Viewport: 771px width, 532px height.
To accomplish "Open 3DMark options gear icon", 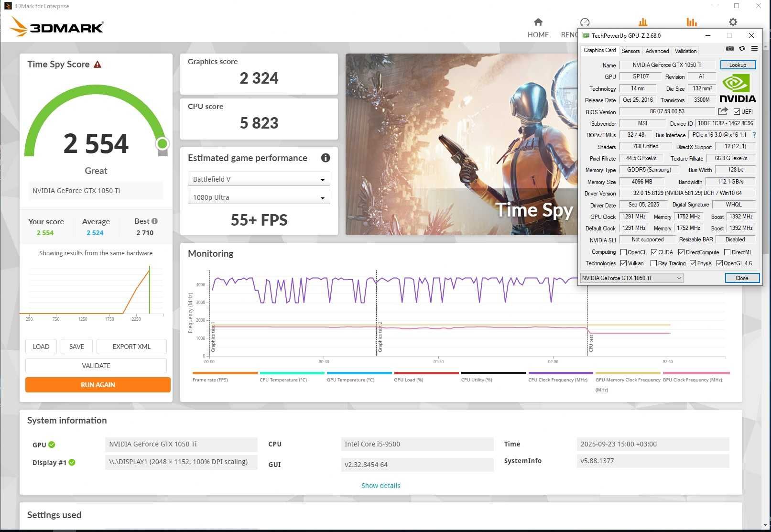I will point(733,22).
